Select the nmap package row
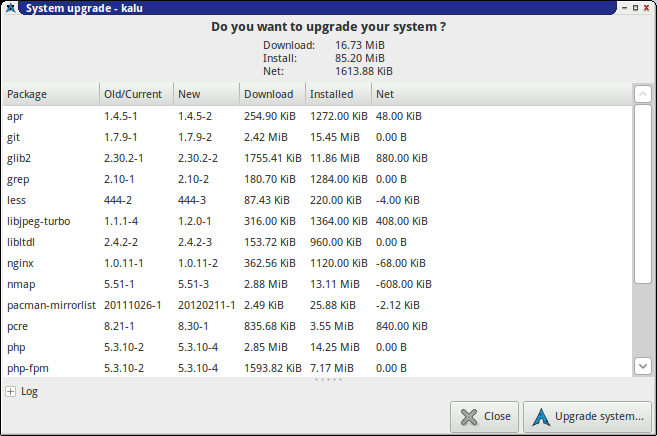 click(317, 284)
